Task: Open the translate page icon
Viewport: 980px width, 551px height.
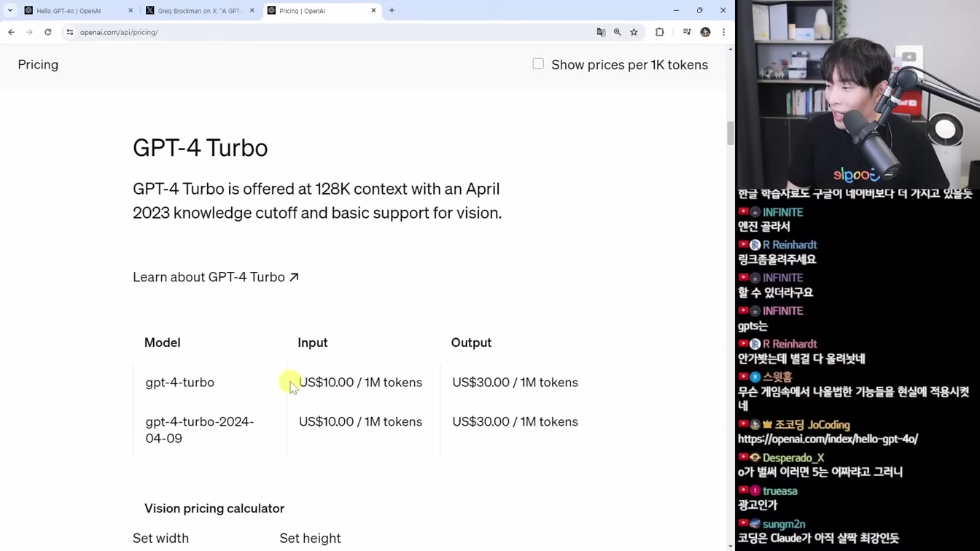Action: pyautogui.click(x=601, y=32)
